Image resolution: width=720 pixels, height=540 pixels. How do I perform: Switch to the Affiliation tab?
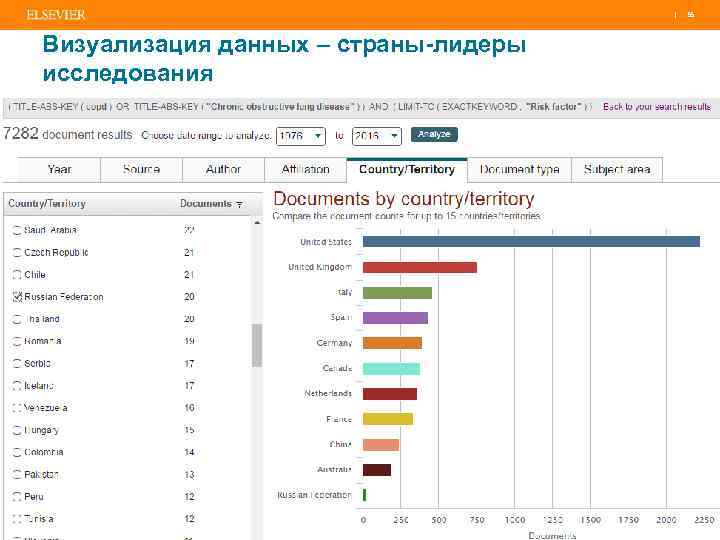click(305, 169)
